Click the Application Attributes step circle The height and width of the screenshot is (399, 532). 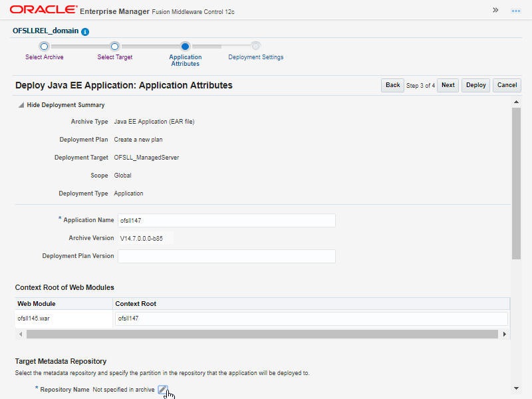185,46
